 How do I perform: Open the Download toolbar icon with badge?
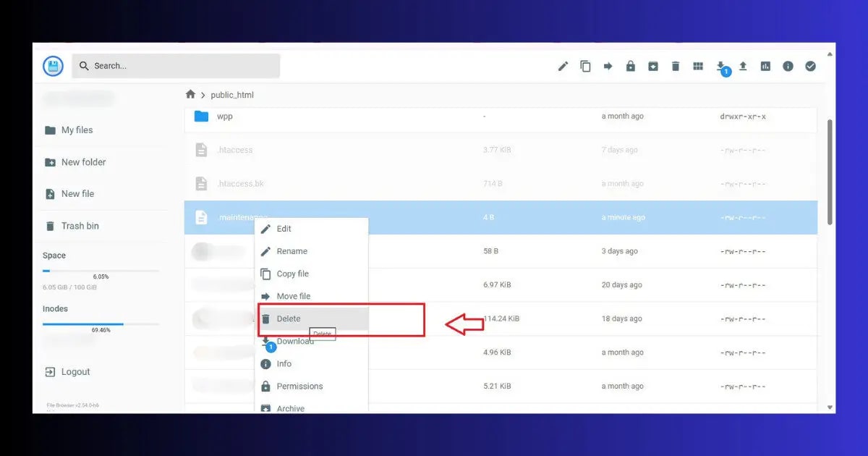[722, 66]
